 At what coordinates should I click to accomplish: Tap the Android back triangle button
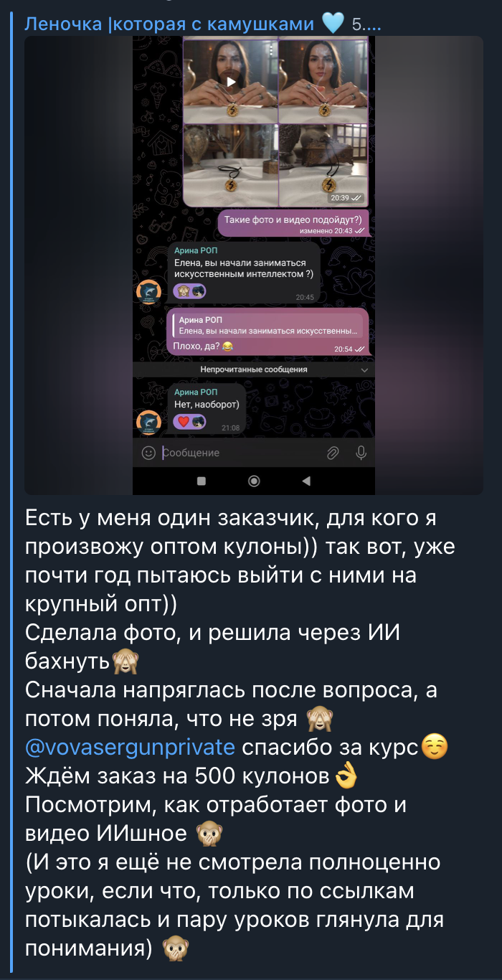coord(306,481)
